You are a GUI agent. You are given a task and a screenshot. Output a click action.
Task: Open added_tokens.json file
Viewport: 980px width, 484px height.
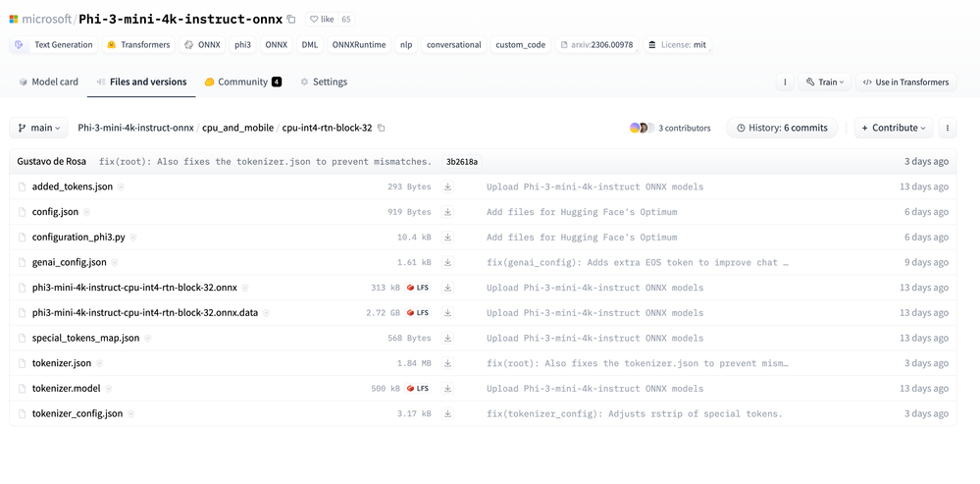pos(73,187)
